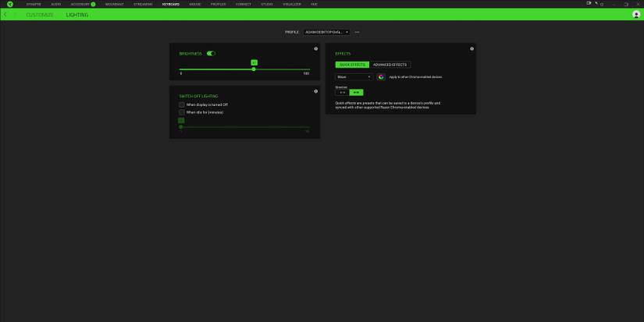Open Switch Off Lighting help icon
Viewport: 644px width, 322px height.
coord(315,91)
